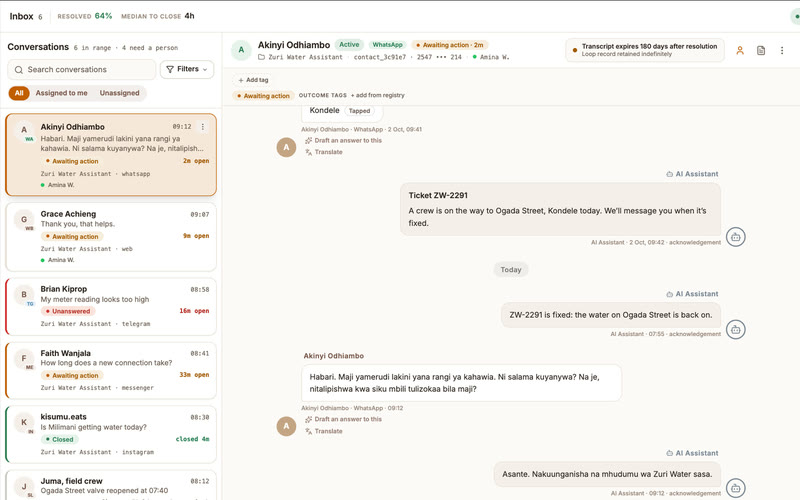Open kisumu.eats conversation

point(111,434)
